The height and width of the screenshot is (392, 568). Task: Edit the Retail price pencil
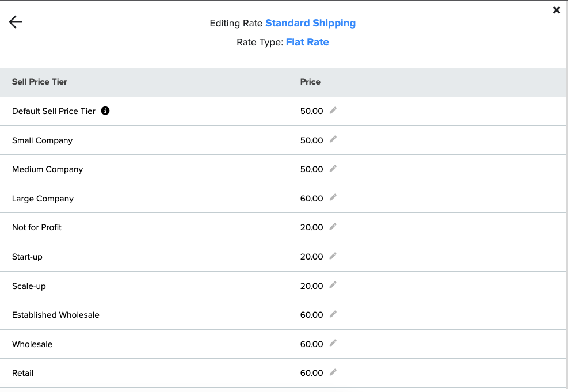click(333, 372)
